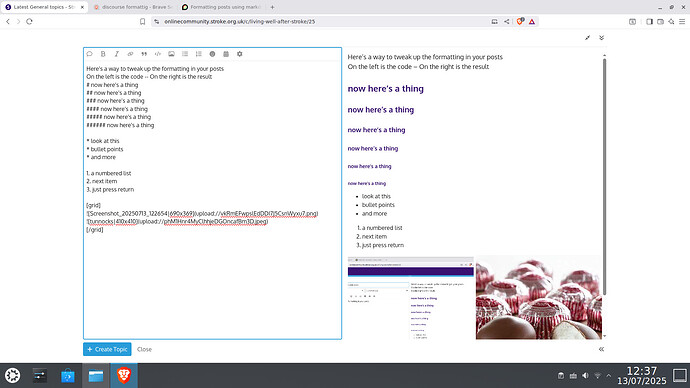This screenshot has width=690, height=388.
Task: Switch to the 'Formatting posts using markdown' tab
Action: coord(222,7)
